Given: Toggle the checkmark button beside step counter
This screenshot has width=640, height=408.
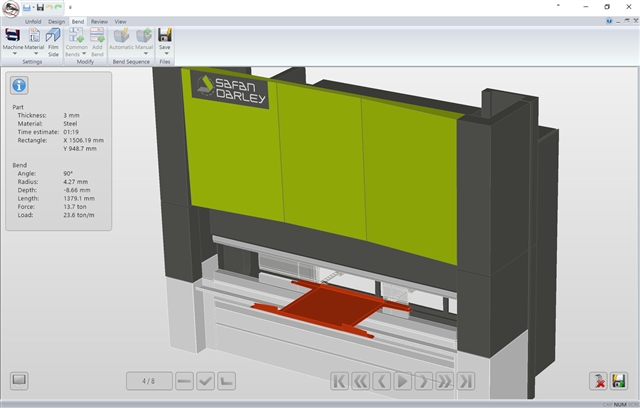Looking at the screenshot, I should click(205, 381).
